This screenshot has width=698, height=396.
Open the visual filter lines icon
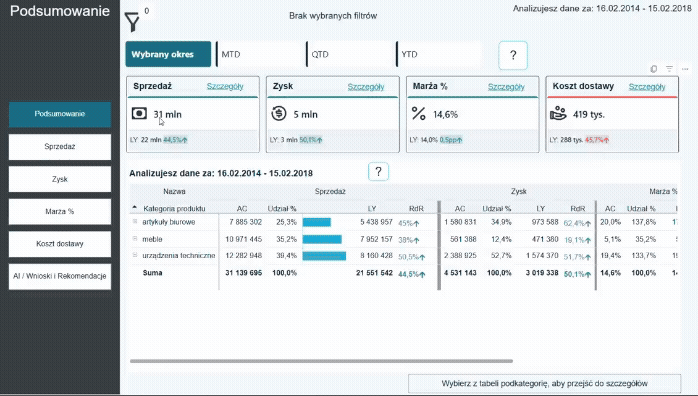click(x=669, y=69)
